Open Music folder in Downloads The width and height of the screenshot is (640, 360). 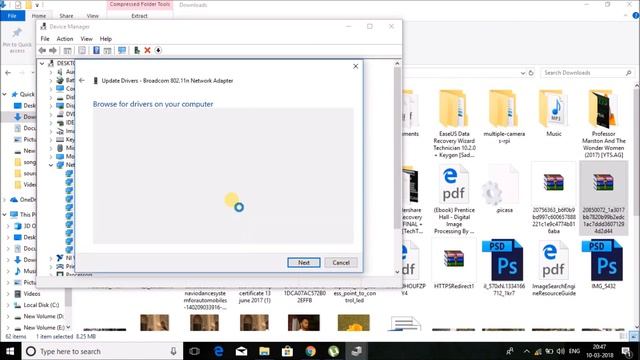554,113
